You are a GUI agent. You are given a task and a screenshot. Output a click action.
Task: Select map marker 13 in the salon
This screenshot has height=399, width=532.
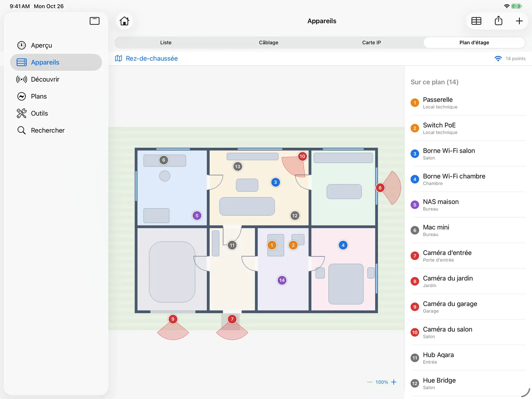(x=237, y=166)
